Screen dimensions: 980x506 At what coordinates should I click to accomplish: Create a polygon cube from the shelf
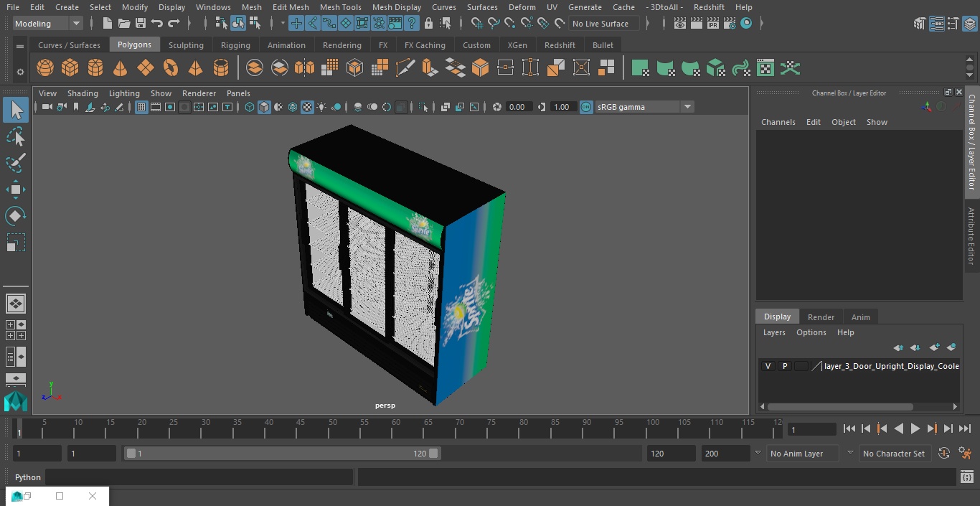[70, 68]
